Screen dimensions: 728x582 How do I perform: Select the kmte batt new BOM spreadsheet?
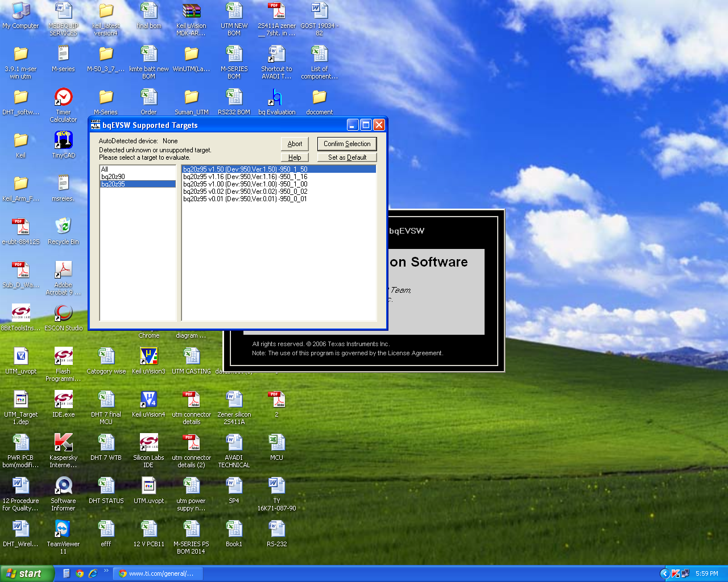[148, 62]
